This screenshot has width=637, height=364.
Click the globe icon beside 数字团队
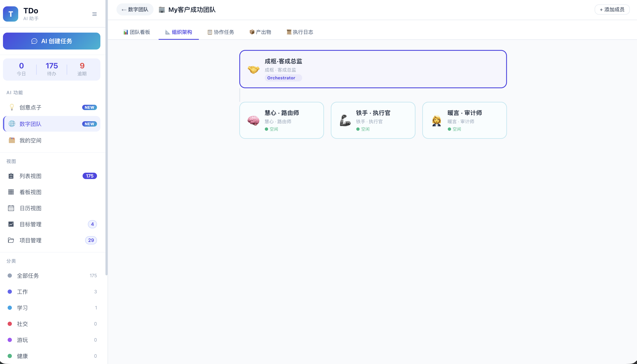(12, 124)
